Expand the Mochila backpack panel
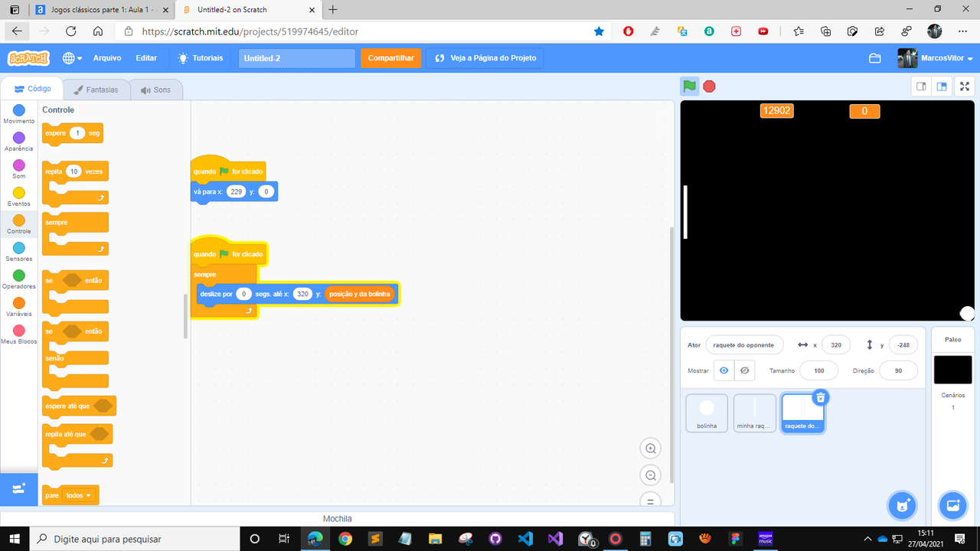 (x=337, y=519)
